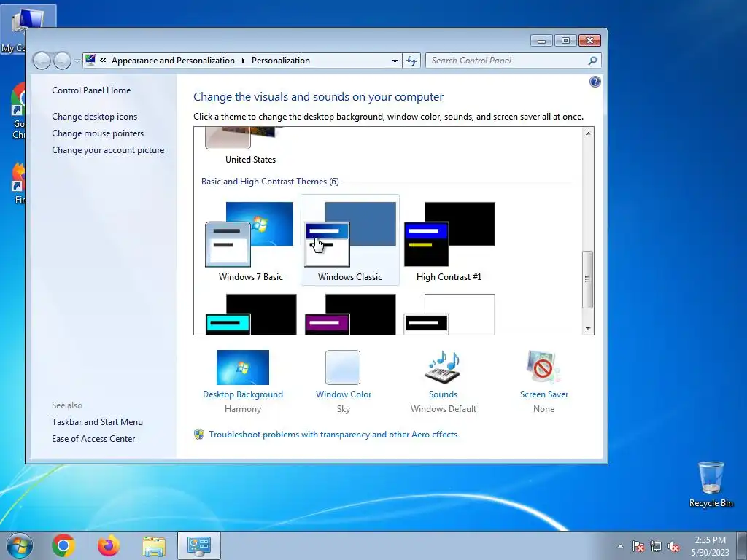This screenshot has width=747, height=560.
Task: Open Taskbar and Start Menu link
Action: [x=97, y=422]
